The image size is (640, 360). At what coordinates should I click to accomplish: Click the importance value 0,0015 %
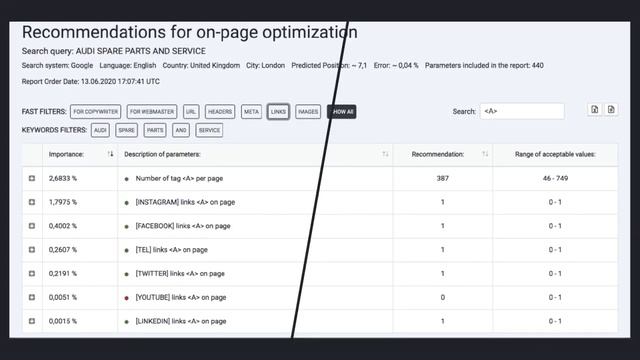click(63, 321)
